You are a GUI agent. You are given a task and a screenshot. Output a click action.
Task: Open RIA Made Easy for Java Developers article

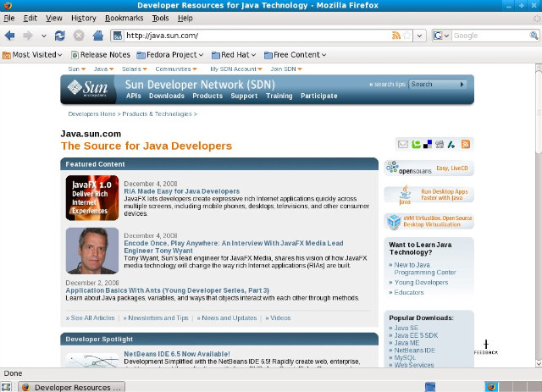pyautogui.click(x=182, y=191)
